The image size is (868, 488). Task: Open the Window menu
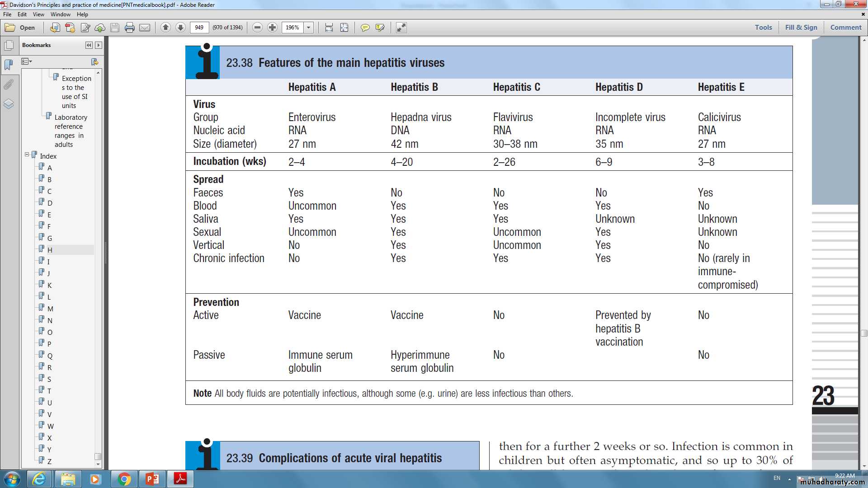pos(60,14)
